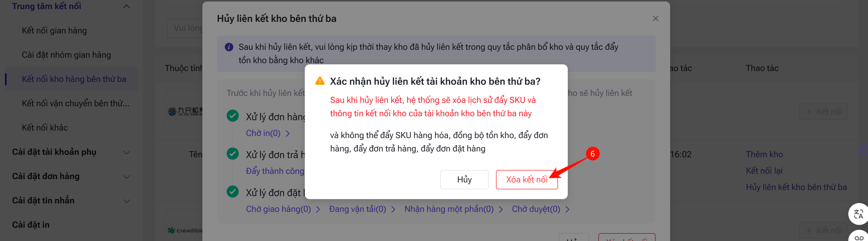Click green check beside Xử lý đơn đặt
Image resolution: width=868 pixels, height=241 pixels.
click(232, 192)
